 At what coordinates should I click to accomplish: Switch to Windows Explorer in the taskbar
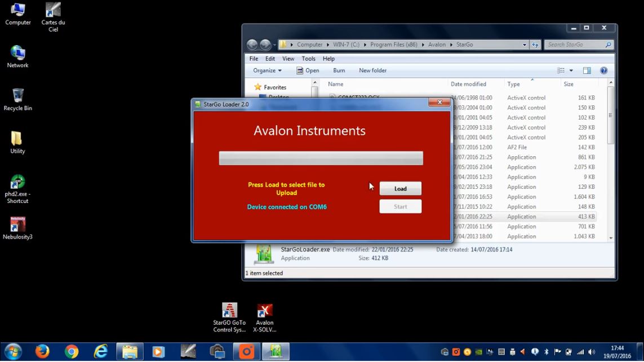[130, 352]
